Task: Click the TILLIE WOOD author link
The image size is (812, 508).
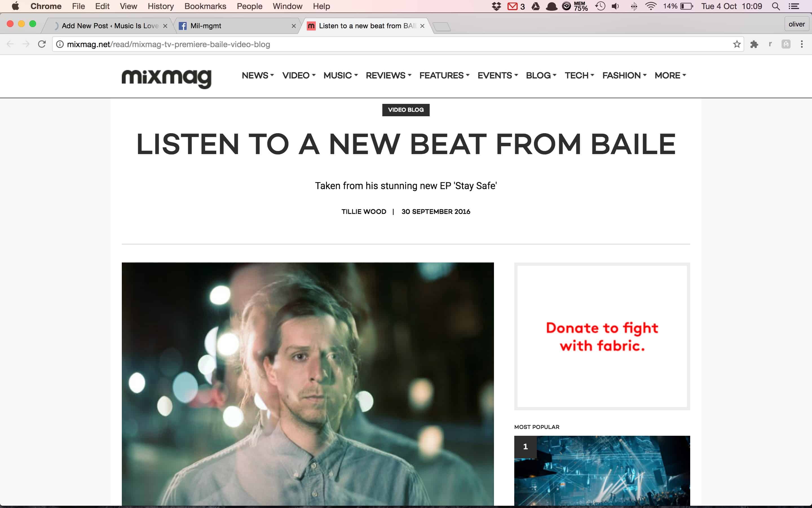Action: click(364, 212)
